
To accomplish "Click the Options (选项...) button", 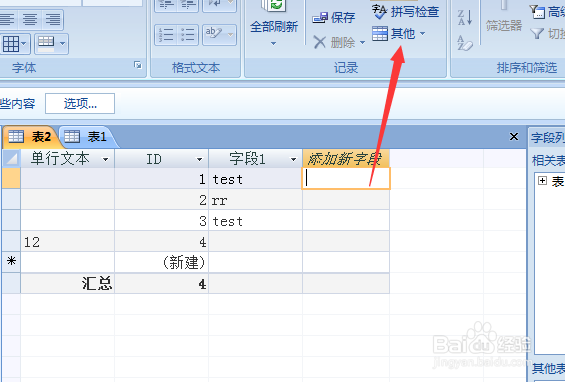I will tap(80, 104).
